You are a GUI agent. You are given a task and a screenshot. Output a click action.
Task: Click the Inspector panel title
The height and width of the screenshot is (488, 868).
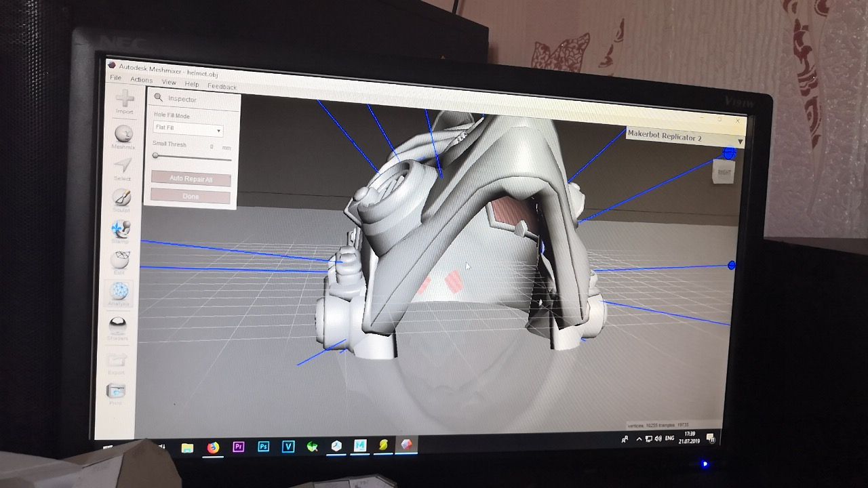click(x=182, y=99)
